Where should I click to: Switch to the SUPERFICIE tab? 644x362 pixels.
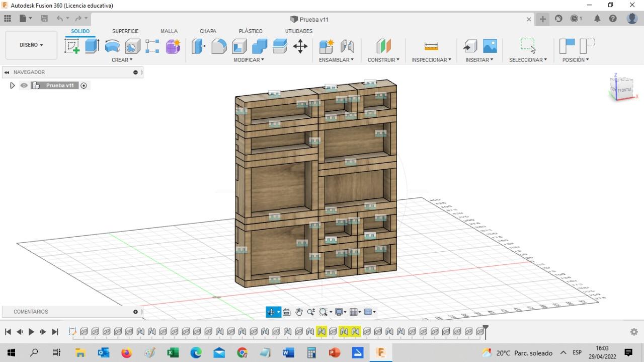125,31
